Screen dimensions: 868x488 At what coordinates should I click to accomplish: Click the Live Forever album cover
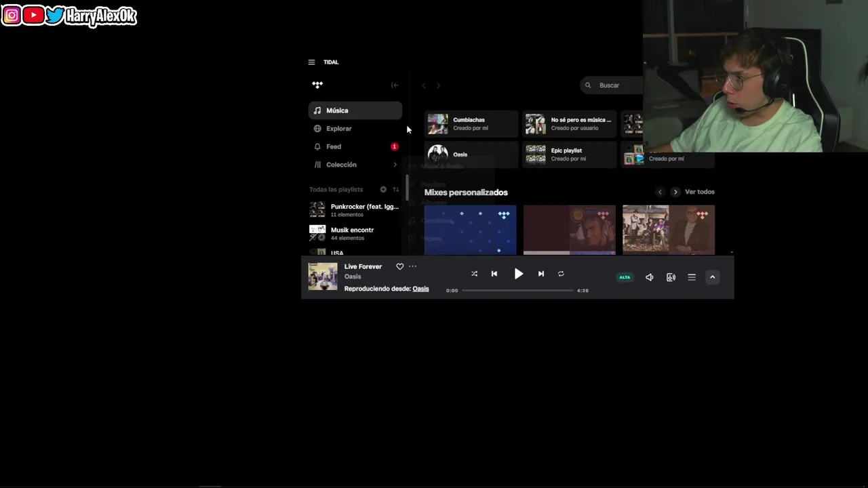click(323, 277)
